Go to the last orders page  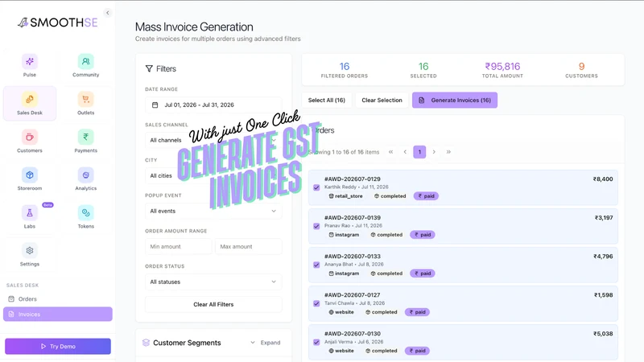click(x=448, y=152)
